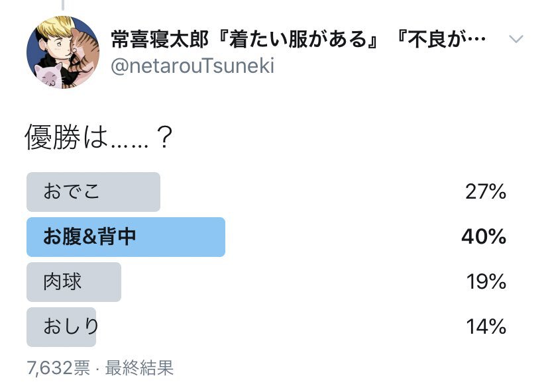548x392 pixels.
Task: Open the tweet options chevron menu
Action: (x=516, y=40)
